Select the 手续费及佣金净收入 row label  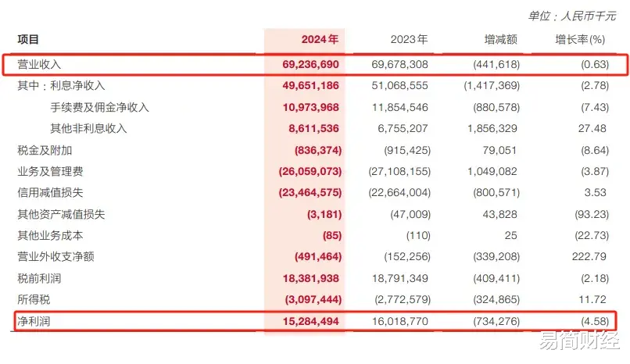point(99,107)
